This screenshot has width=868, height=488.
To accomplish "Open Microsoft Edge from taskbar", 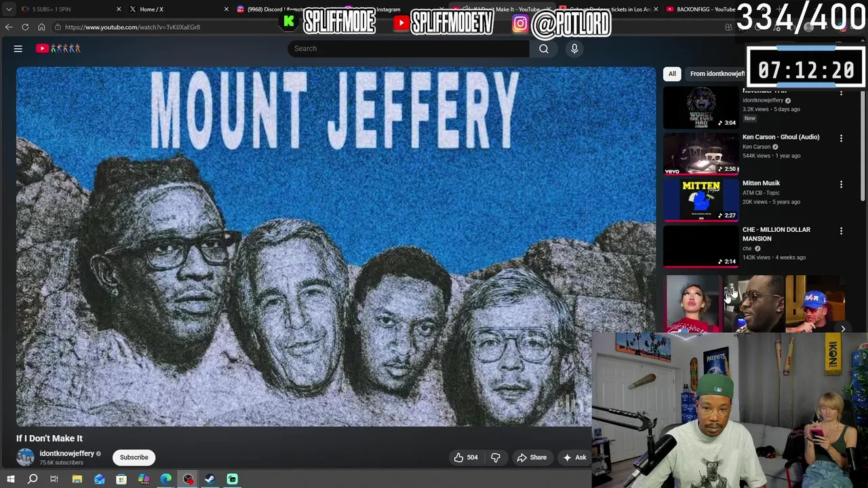I will click(x=165, y=479).
